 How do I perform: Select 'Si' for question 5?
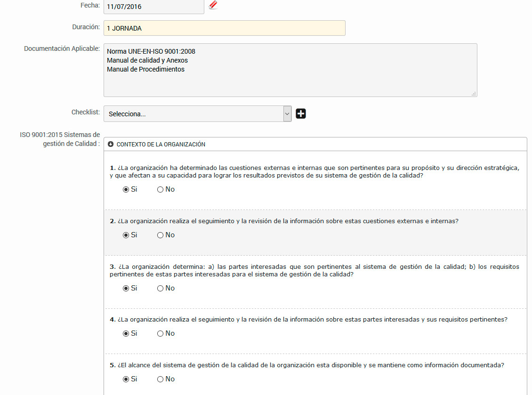[x=126, y=379]
